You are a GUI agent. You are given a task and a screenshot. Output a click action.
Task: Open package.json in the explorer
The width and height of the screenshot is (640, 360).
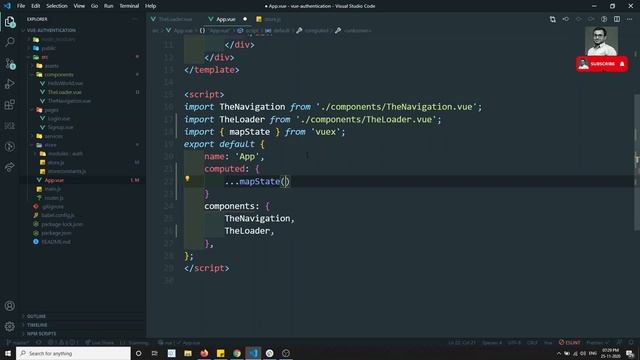pos(56,233)
